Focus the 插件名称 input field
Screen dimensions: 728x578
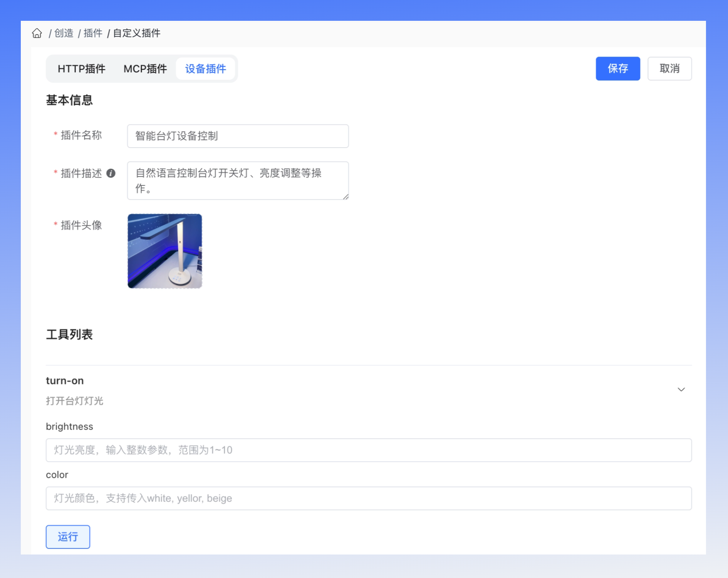(x=238, y=136)
